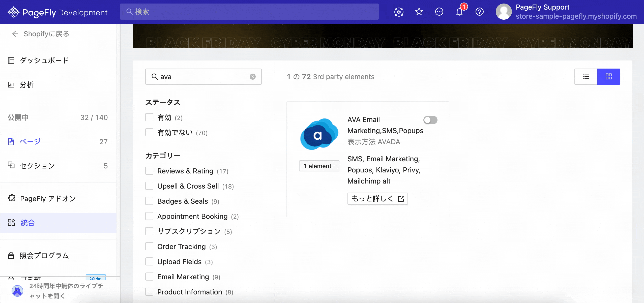The image size is (644, 303).
Task: Open the chat bubble icon in header
Action: click(439, 12)
